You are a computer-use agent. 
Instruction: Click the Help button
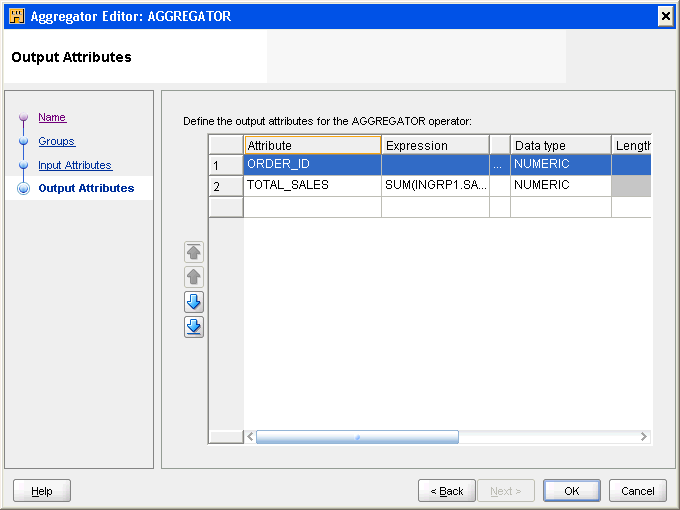tap(42, 491)
